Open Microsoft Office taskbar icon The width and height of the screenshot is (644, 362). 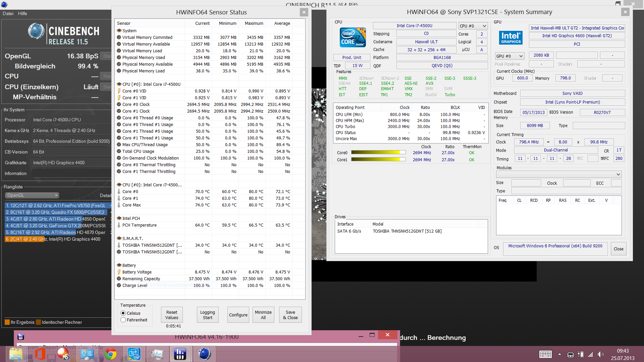(40, 354)
